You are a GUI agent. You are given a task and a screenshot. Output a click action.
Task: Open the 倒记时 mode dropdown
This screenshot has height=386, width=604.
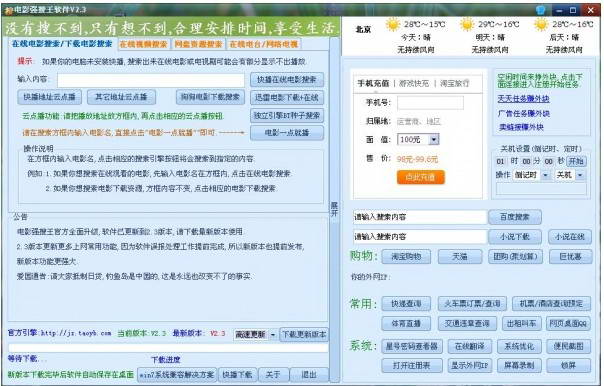[532, 175]
